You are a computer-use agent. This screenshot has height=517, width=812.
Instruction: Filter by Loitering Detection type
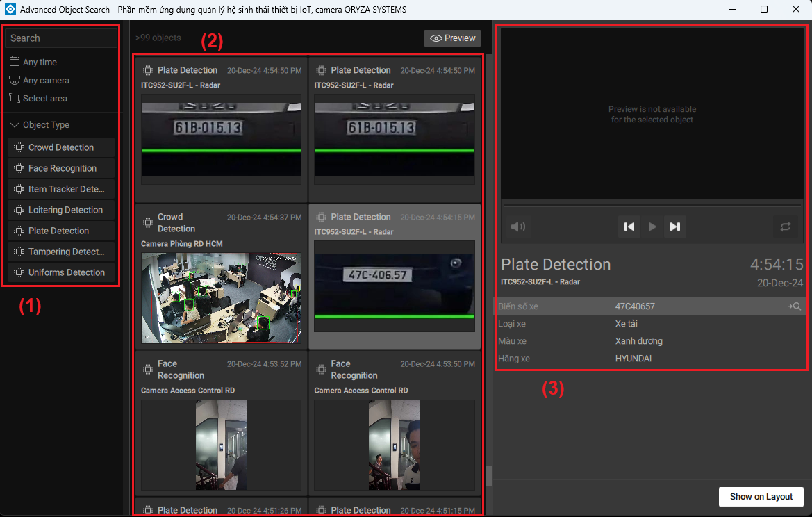click(61, 210)
